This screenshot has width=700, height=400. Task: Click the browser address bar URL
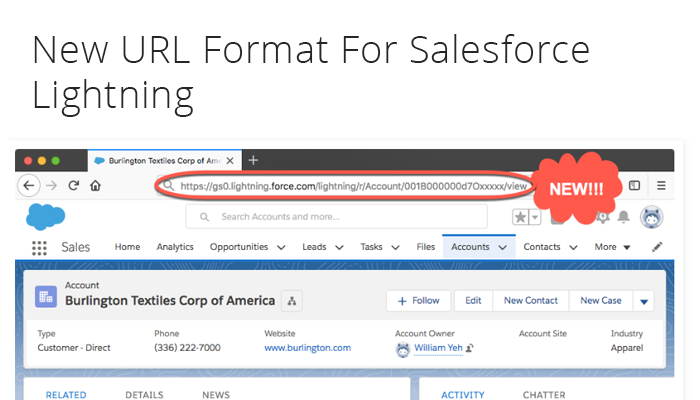(354, 186)
